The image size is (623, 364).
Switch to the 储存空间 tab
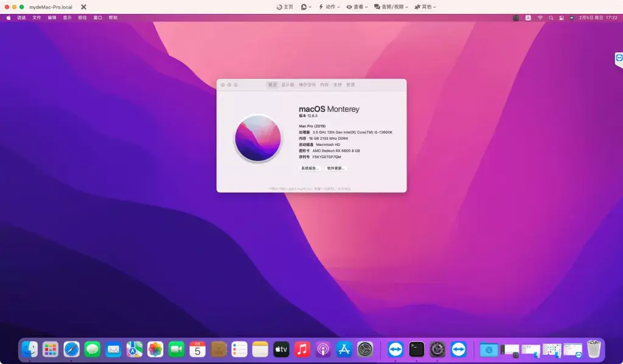[307, 85]
